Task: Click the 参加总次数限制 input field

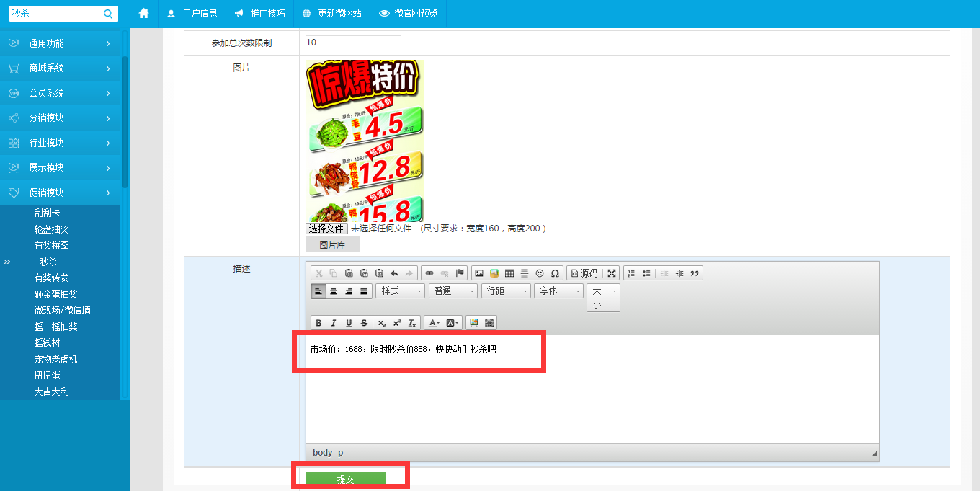Action: [x=353, y=43]
